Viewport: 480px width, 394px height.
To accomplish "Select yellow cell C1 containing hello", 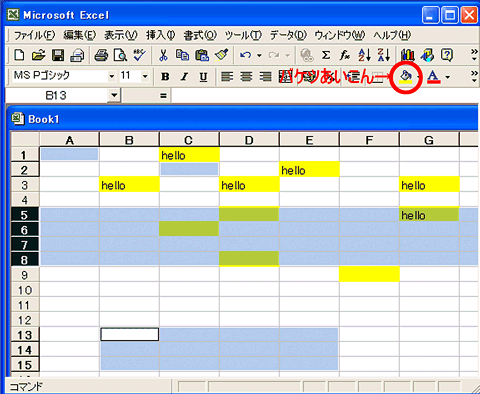I will [x=189, y=155].
